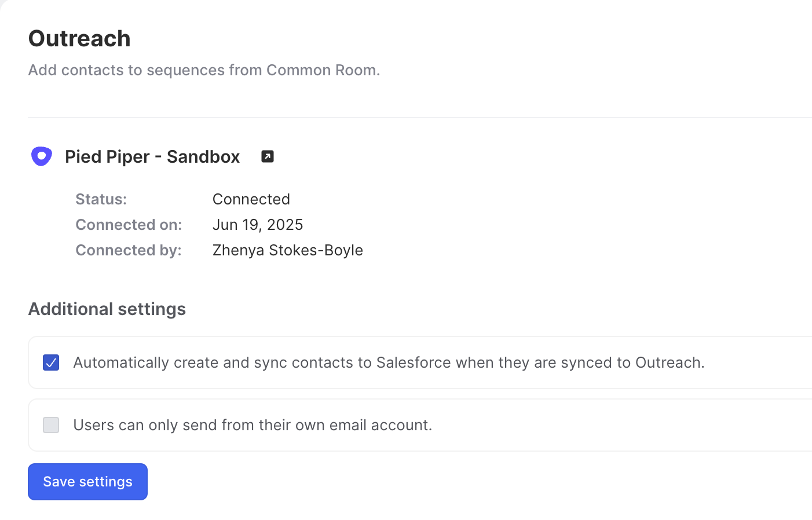Select the Status label
Viewport: 812px width, 520px height.
point(101,199)
